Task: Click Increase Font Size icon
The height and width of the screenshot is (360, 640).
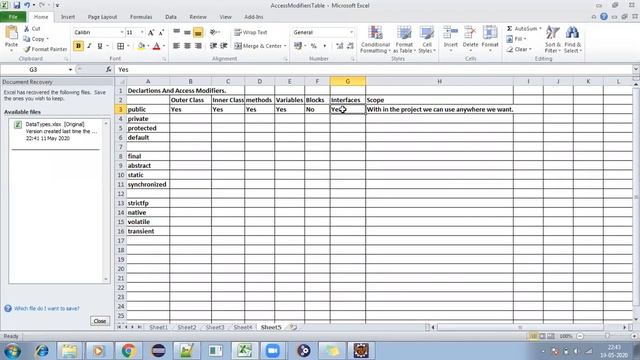Action: [151, 32]
